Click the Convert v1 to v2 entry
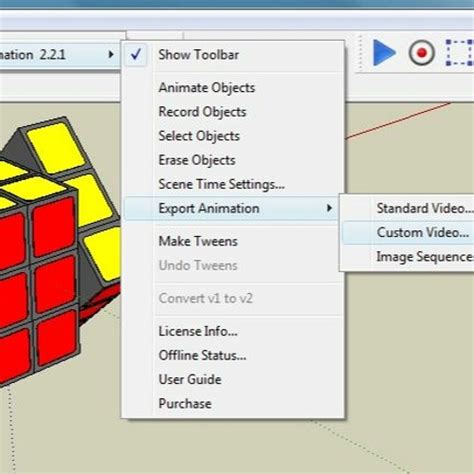The image size is (474, 474). (x=233, y=298)
